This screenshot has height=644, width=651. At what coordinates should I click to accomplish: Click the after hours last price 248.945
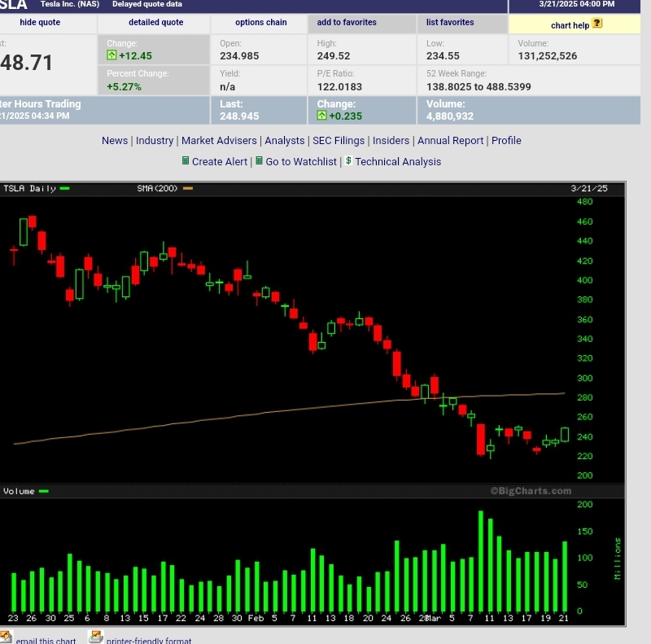click(x=239, y=116)
